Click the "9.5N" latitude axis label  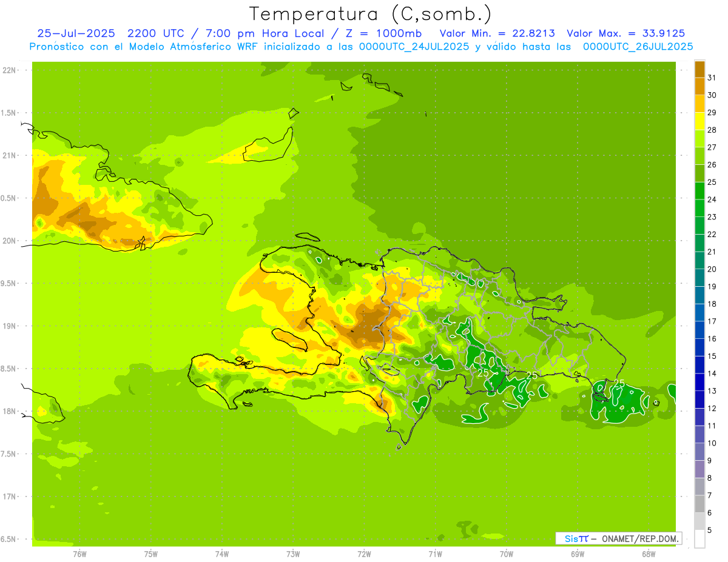[x=9, y=284]
